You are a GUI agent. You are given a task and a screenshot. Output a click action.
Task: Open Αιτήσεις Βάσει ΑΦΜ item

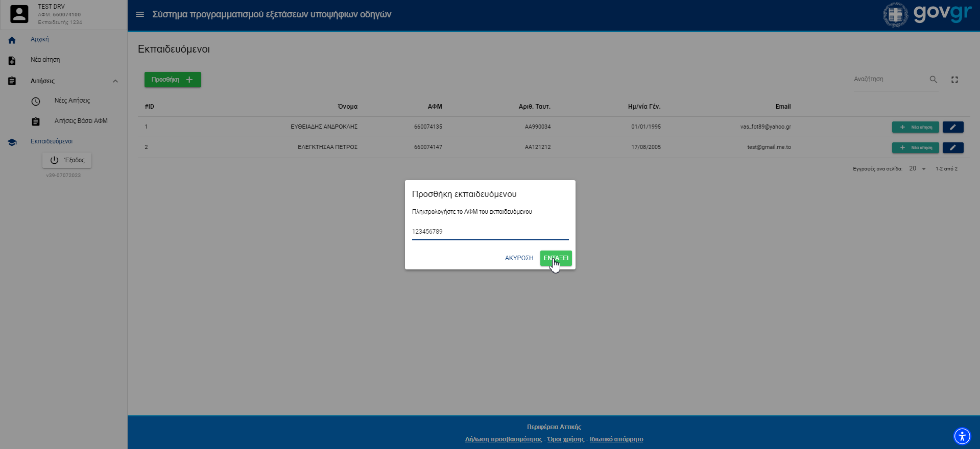[81, 121]
